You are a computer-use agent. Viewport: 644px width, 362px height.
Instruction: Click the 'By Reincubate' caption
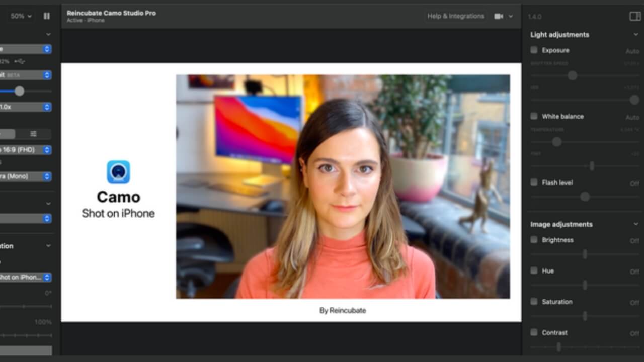[343, 311]
